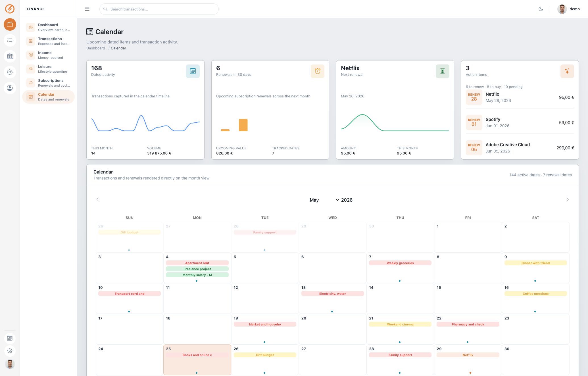Open Pharmacy and check event on May 22
The image size is (588, 376).
click(x=468, y=324)
